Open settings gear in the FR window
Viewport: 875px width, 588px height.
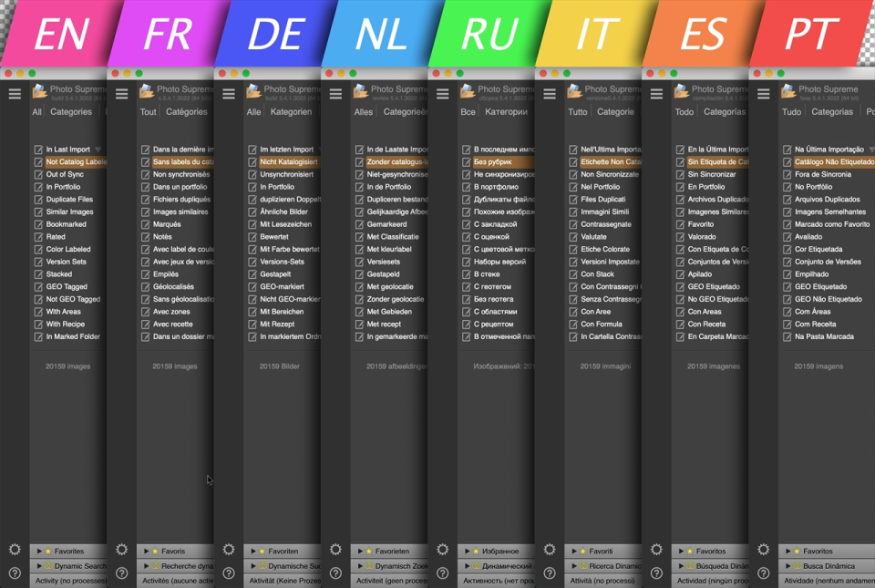coord(121,550)
